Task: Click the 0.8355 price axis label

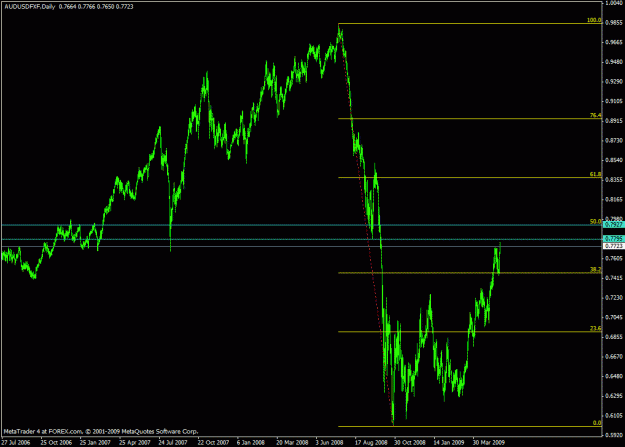Action: coord(614,180)
